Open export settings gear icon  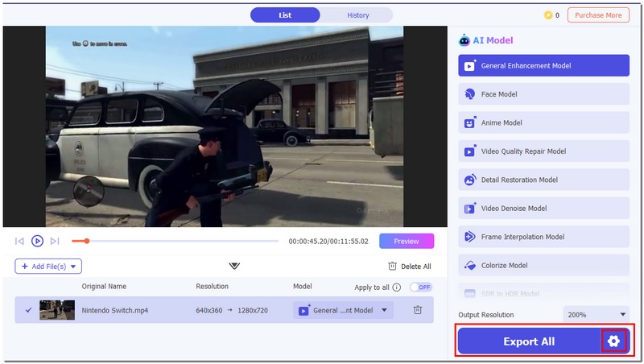click(x=613, y=341)
